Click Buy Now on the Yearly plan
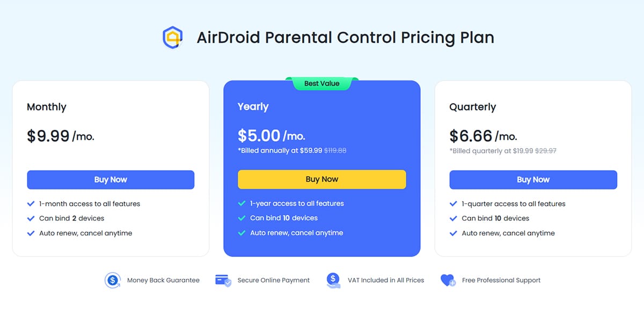Screen dimensions: 644x309 [321, 179]
